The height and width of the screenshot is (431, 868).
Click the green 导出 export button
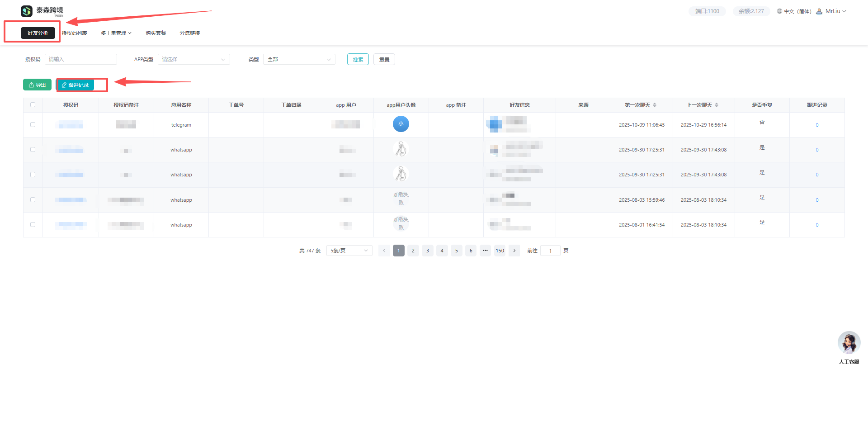37,85
